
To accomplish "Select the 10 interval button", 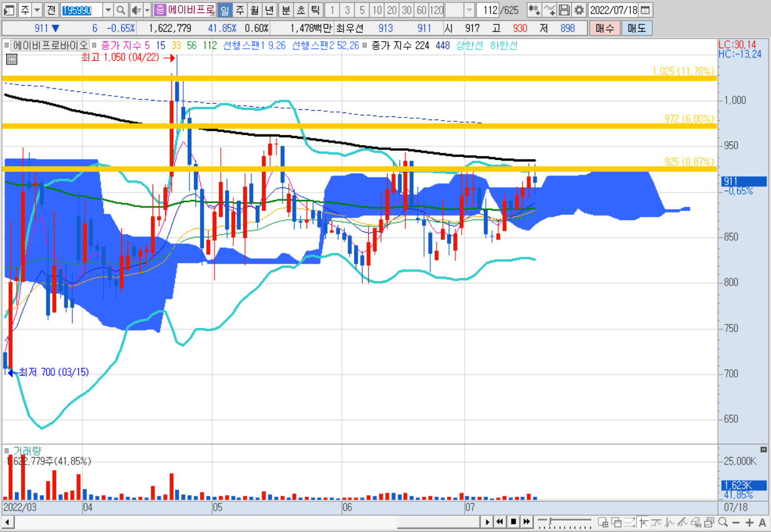I will tap(377, 10).
